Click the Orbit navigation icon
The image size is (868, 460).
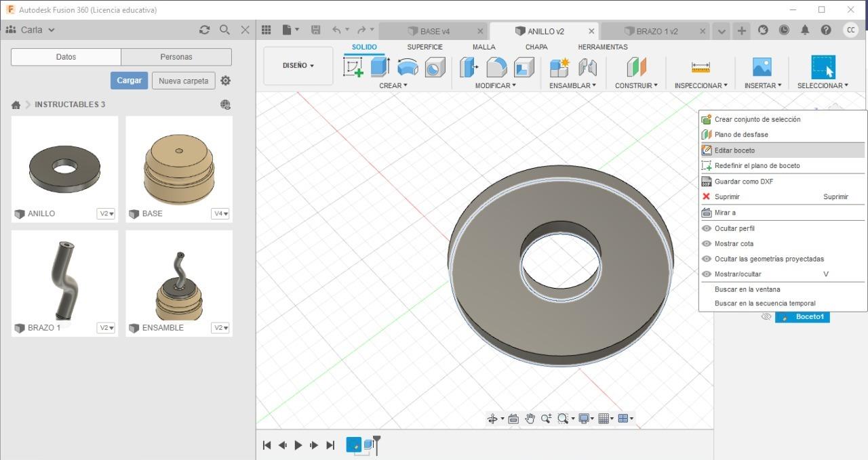pos(493,419)
